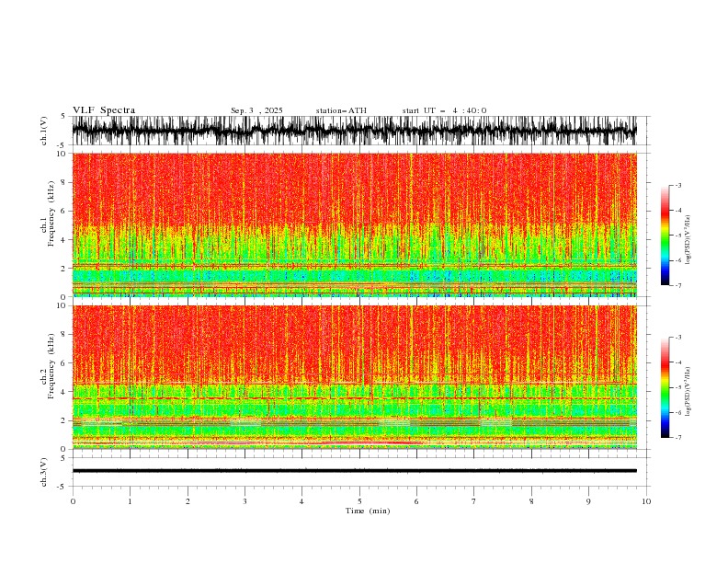
Task: Click the time axis tick label "0"
Action: point(73,501)
